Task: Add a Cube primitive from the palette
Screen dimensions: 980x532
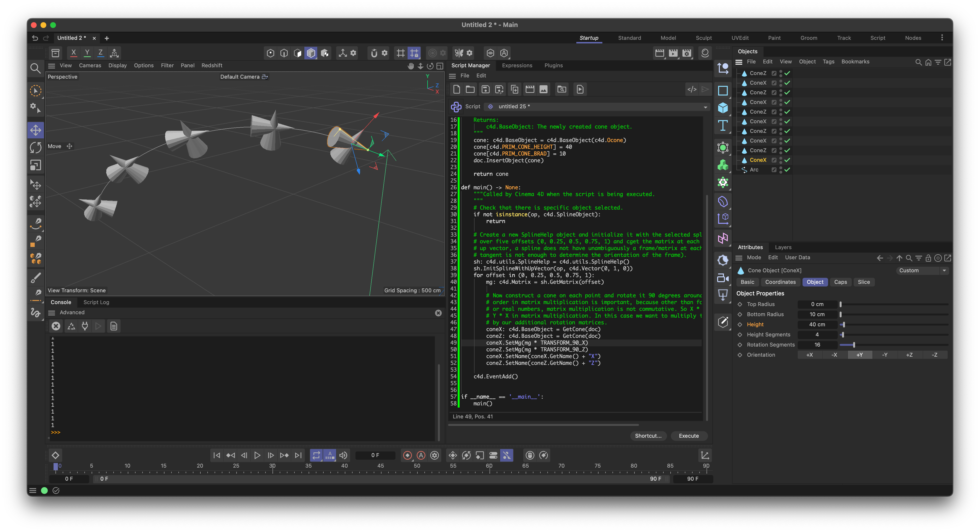Action: [x=723, y=108]
